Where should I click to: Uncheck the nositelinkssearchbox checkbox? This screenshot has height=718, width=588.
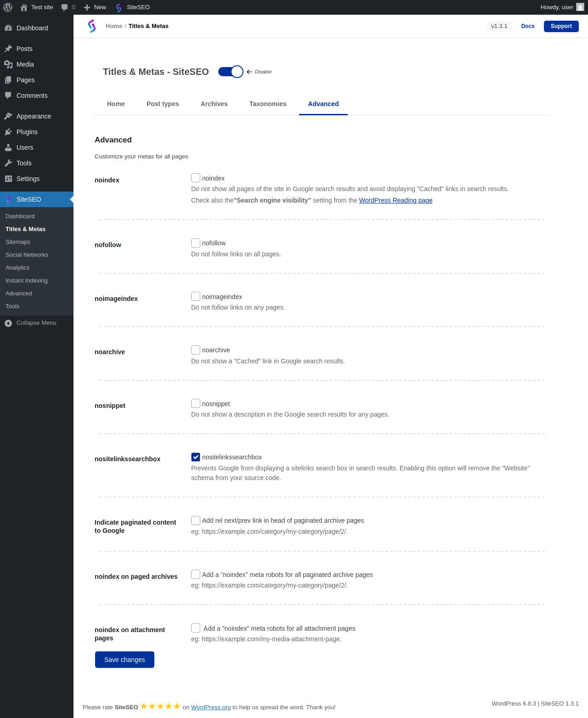[x=196, y=457]
